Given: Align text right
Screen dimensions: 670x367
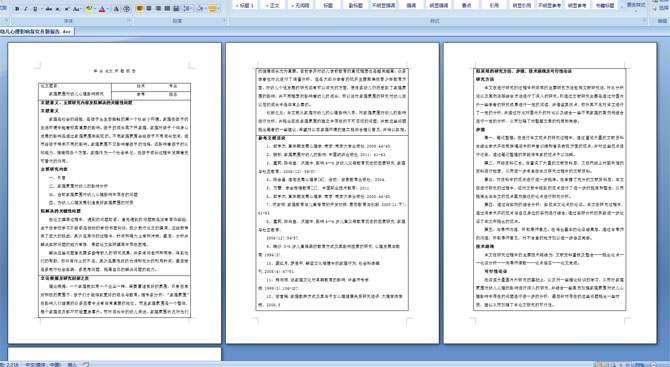Looking at the screenshot, I should [x=158, y=9].
